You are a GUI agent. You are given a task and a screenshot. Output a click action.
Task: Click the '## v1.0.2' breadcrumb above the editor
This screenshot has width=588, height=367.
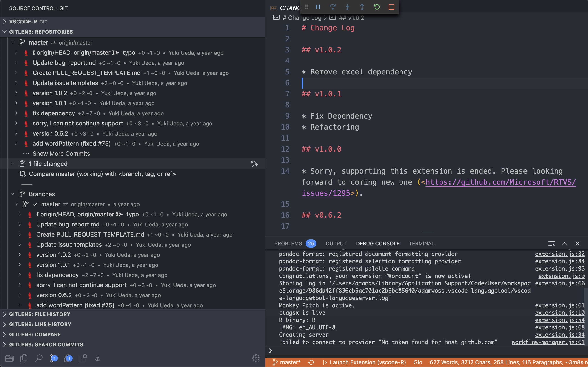coord(351,17)
